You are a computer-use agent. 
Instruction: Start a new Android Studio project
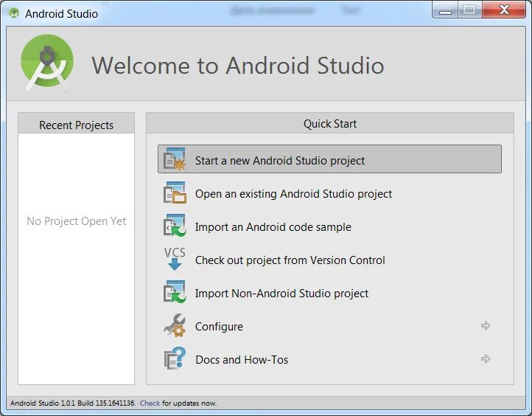[329, 159]
